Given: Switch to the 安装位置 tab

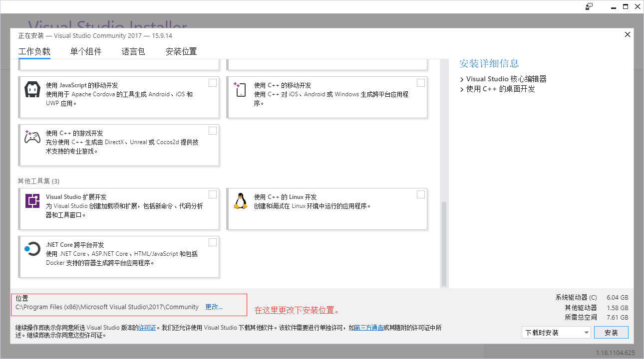Looking at the screenshot, I should coord(181,51).
